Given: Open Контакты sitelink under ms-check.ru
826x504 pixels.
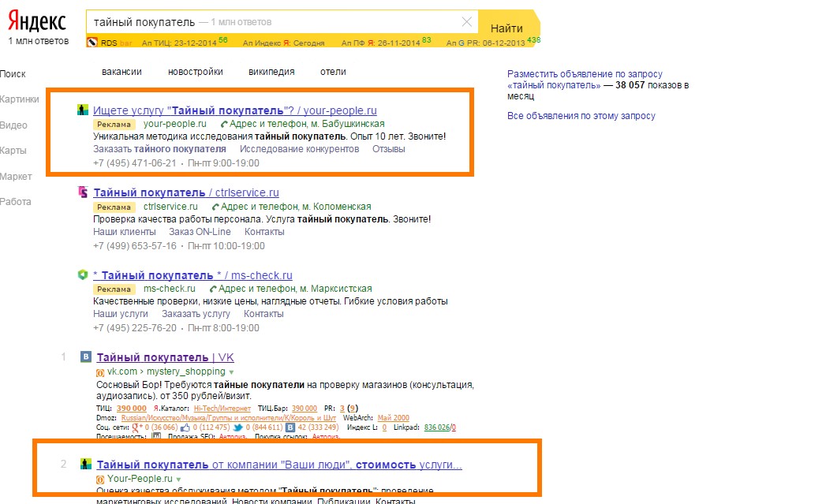Looking at the screenshot, I should pos(263,314).
